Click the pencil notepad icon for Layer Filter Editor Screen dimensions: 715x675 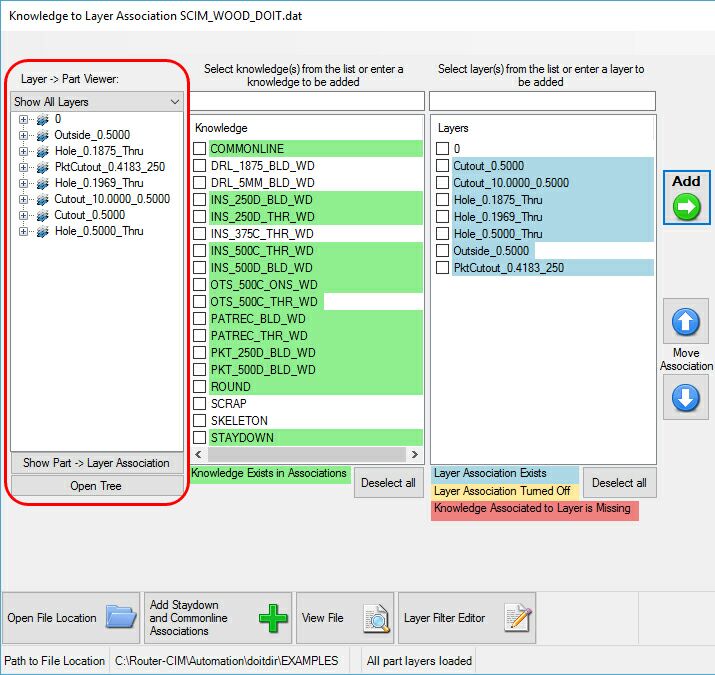[518, 618]
